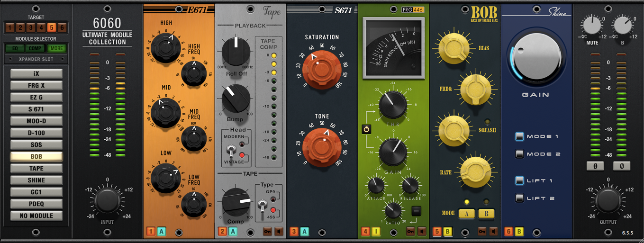Choose EZ G from the module list

pyautogui.click(x=36, y=97)
